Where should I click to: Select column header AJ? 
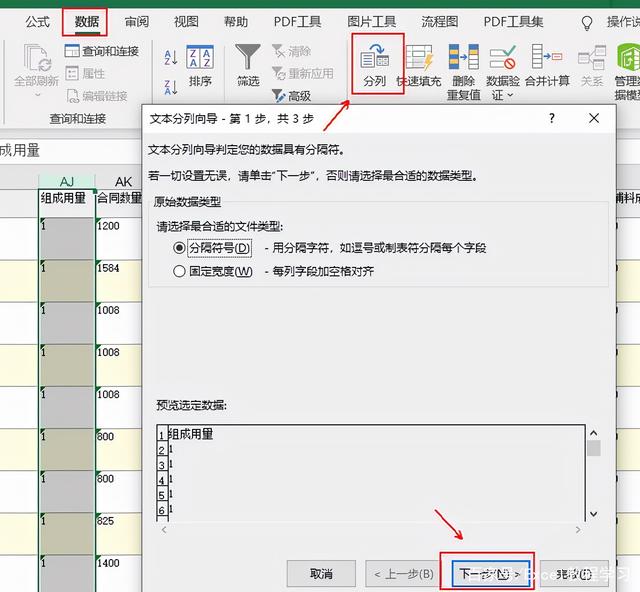coord(67,181)
